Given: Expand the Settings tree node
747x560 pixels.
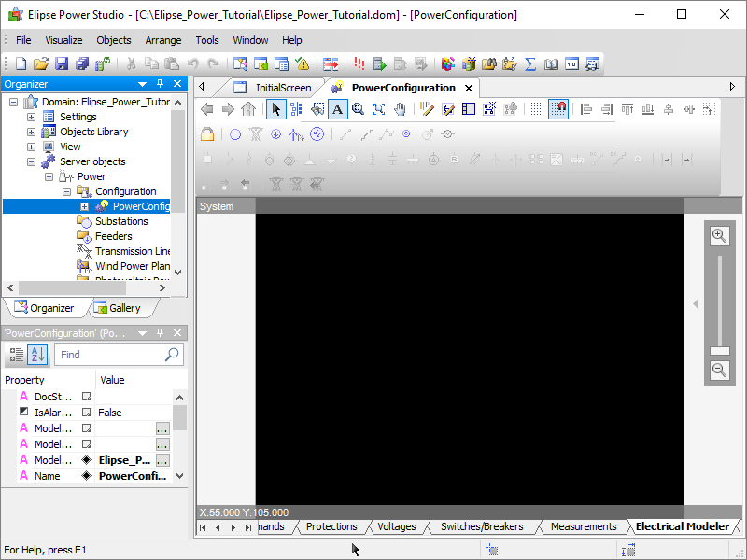Looking at the screenshot, I should (x=31, y=117).
